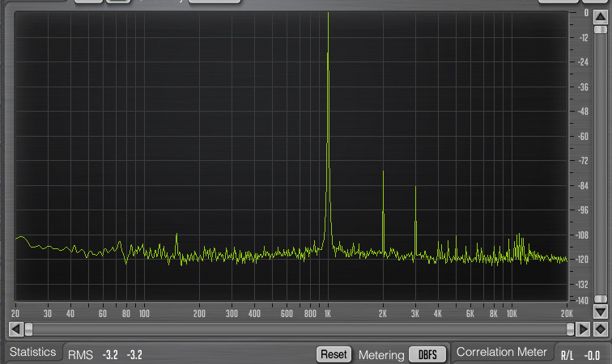Click the 6K frequency axis label
The image size is (612, 364).
point(470,314)
